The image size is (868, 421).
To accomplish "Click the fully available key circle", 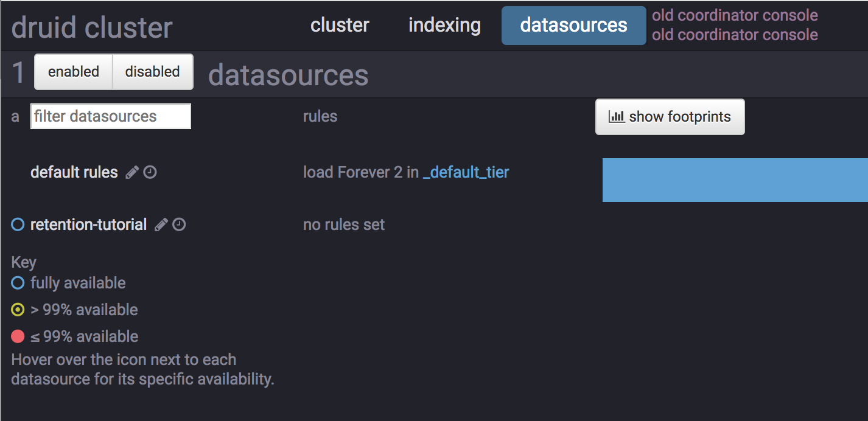I will click(x=18, y=283).
